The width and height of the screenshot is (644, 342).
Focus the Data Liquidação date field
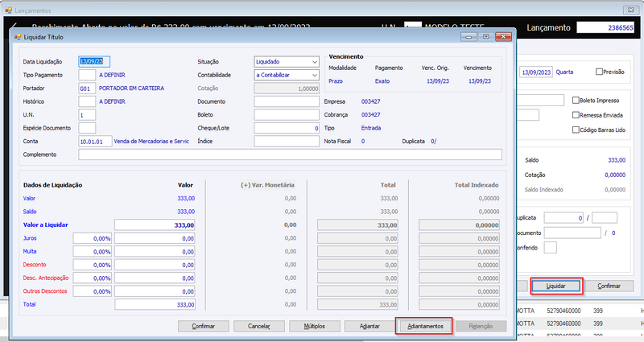pos(94,62)
